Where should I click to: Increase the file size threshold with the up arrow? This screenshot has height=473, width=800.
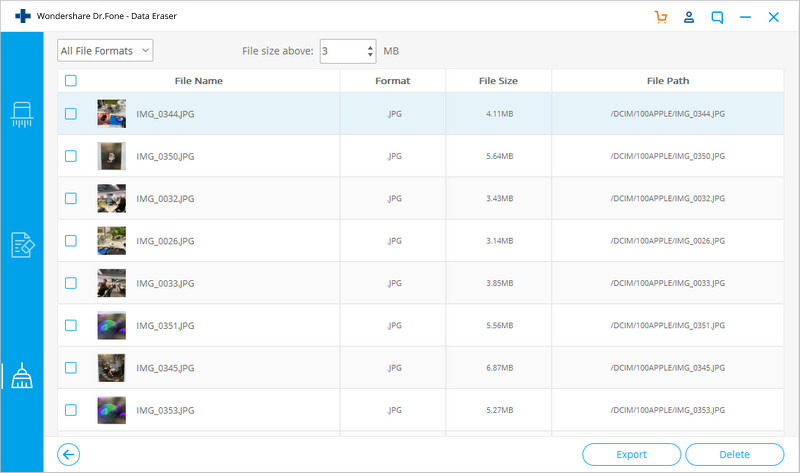pos(370,47)
